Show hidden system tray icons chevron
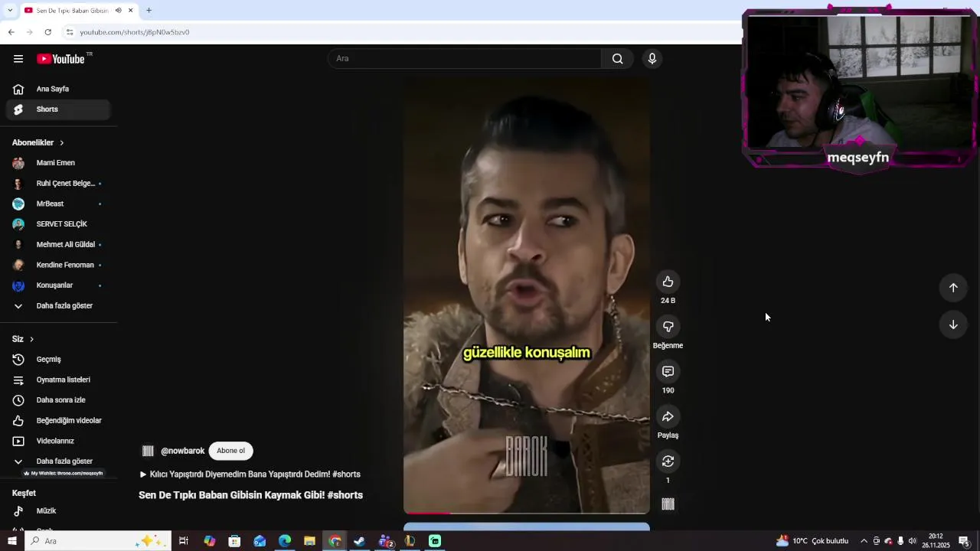Viewport: 980px width, 551px height. click(x=864, y=541)
